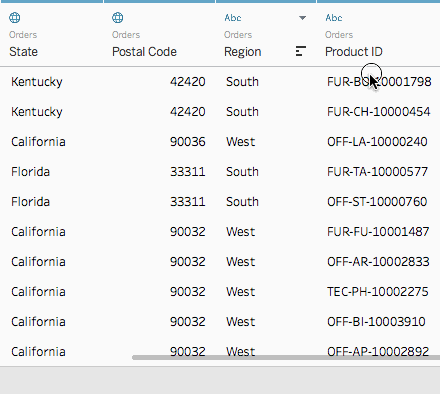
Task: Click Product ID OFF-ST-10000760 cell
Action: [x=377, y=202]
